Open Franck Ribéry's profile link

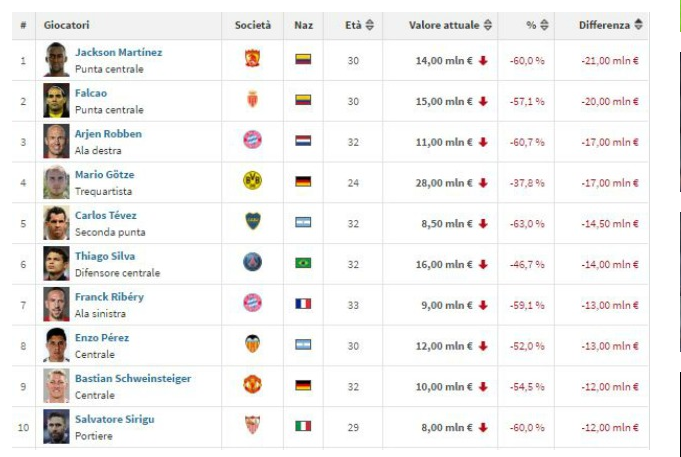[x=109, y=297]
